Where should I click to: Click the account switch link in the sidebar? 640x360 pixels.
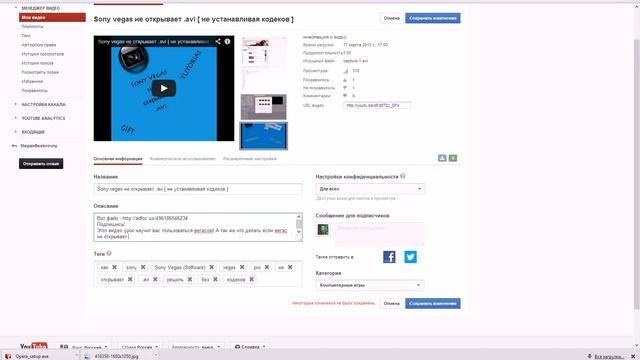coord(35,145)
